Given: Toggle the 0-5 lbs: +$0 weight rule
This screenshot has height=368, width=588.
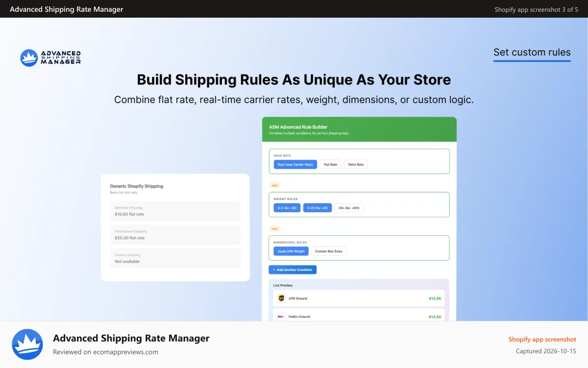Looking at the screenshot, I should (287, 208).
